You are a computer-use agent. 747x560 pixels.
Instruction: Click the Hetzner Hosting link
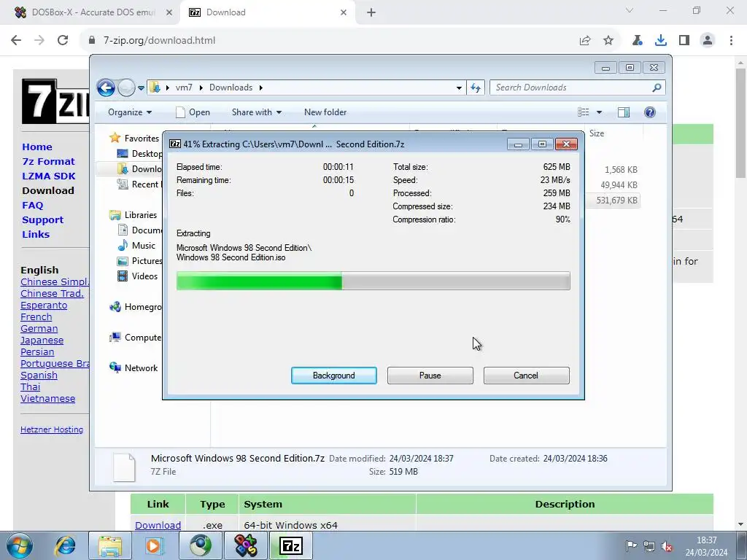[52, 429]
